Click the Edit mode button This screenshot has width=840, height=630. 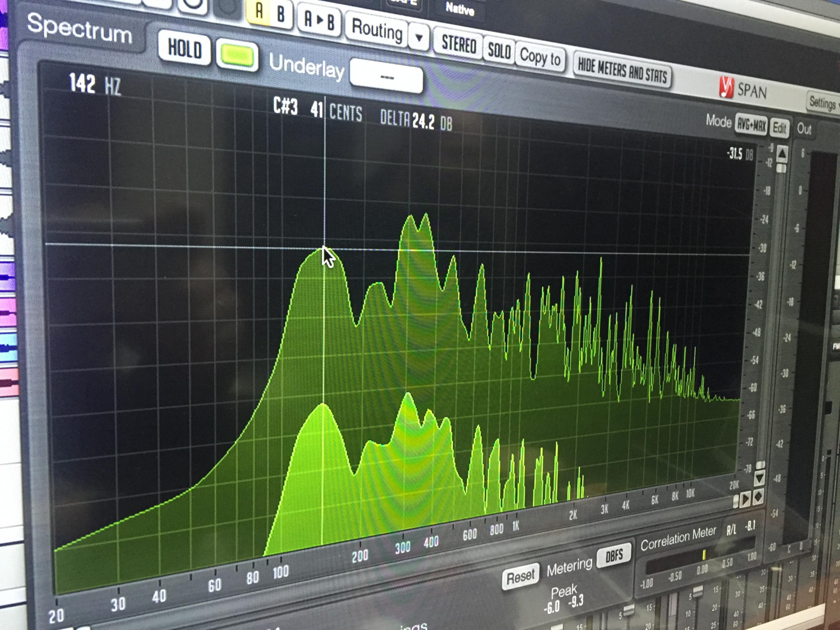tap(779, 129)
